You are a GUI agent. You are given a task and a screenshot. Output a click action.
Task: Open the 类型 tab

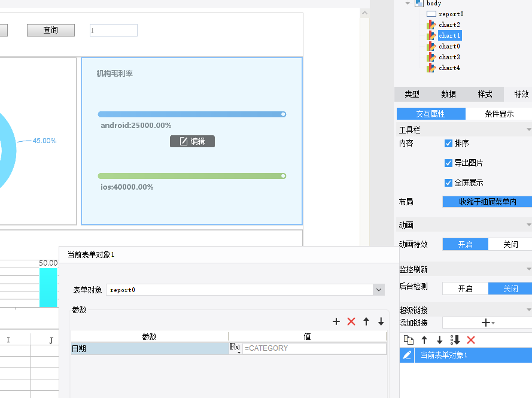click(x=412, y=94)
